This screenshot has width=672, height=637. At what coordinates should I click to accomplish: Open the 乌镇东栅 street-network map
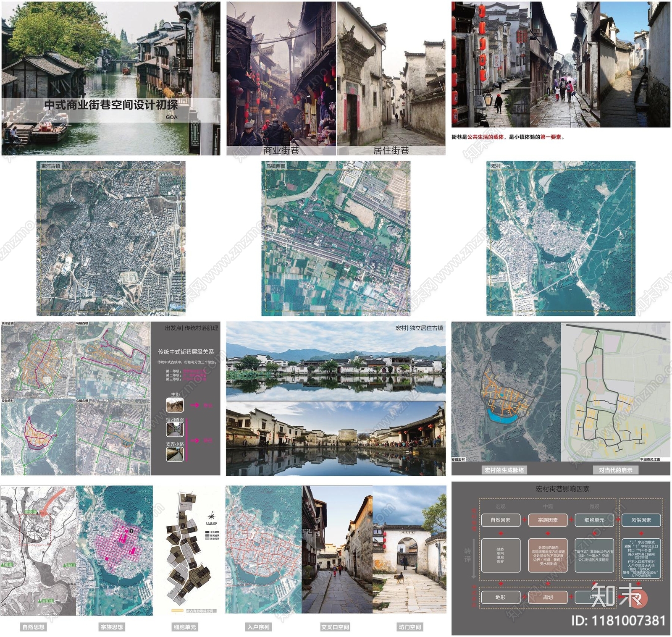[113, 437]
